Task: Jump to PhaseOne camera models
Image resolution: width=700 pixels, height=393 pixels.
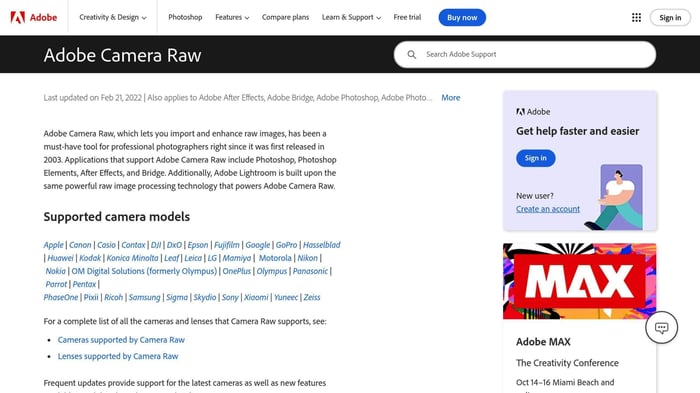Action: tap(61, 297)
